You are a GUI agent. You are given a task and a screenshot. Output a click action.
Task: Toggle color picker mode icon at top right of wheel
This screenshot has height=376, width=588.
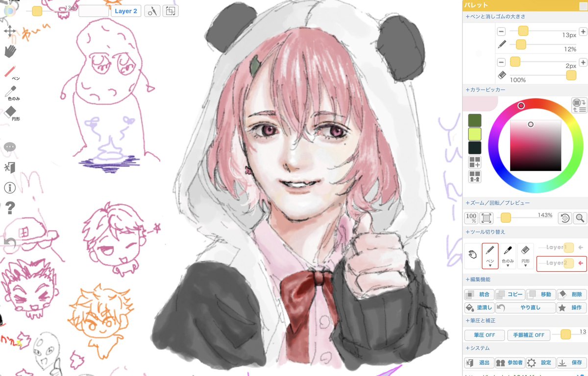(579, 105)
